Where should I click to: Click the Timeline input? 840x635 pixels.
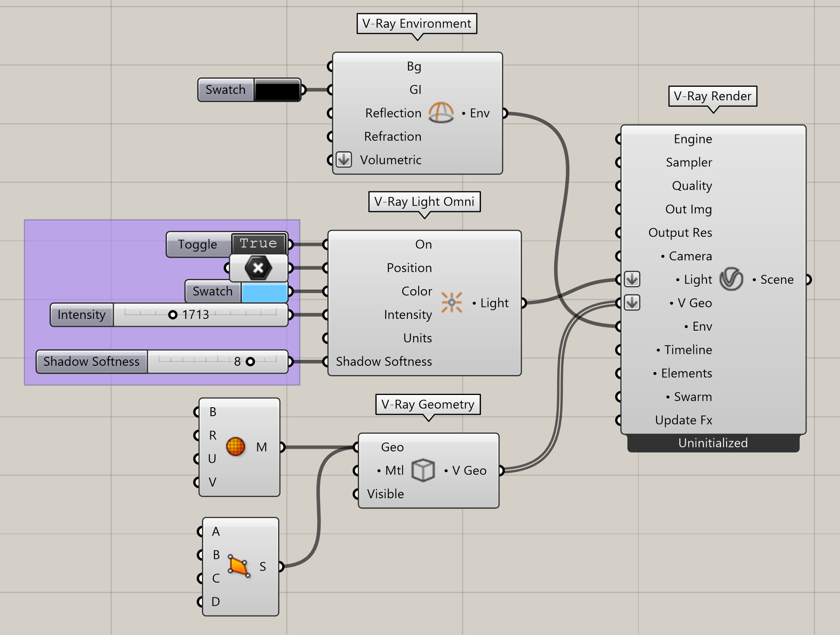click(x=688, y=350)
